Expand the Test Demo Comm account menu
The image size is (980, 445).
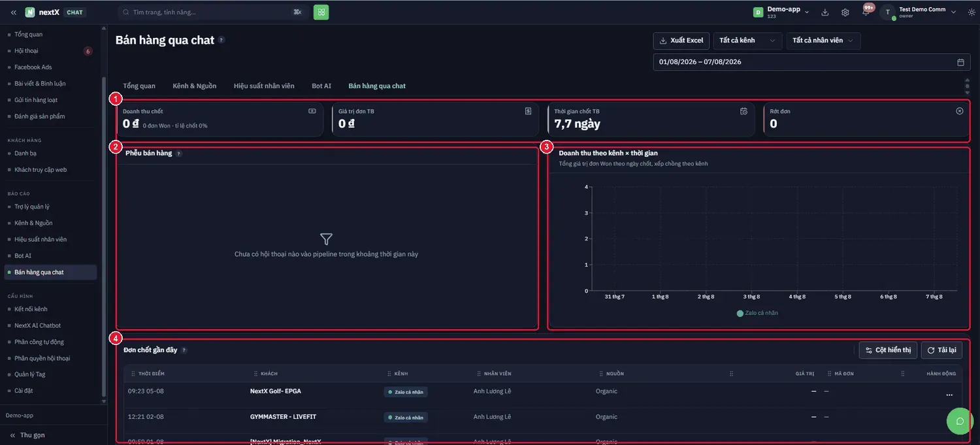coord(919,12)
